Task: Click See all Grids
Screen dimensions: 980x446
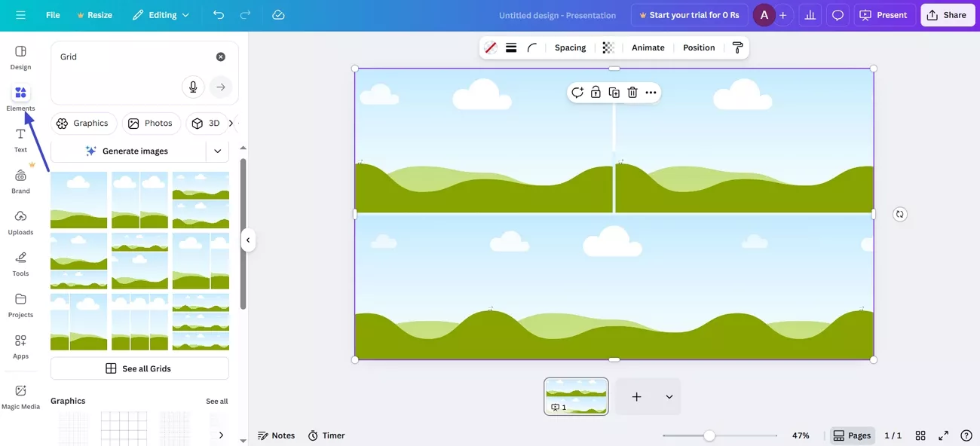Action: click(x=139, y=368)
